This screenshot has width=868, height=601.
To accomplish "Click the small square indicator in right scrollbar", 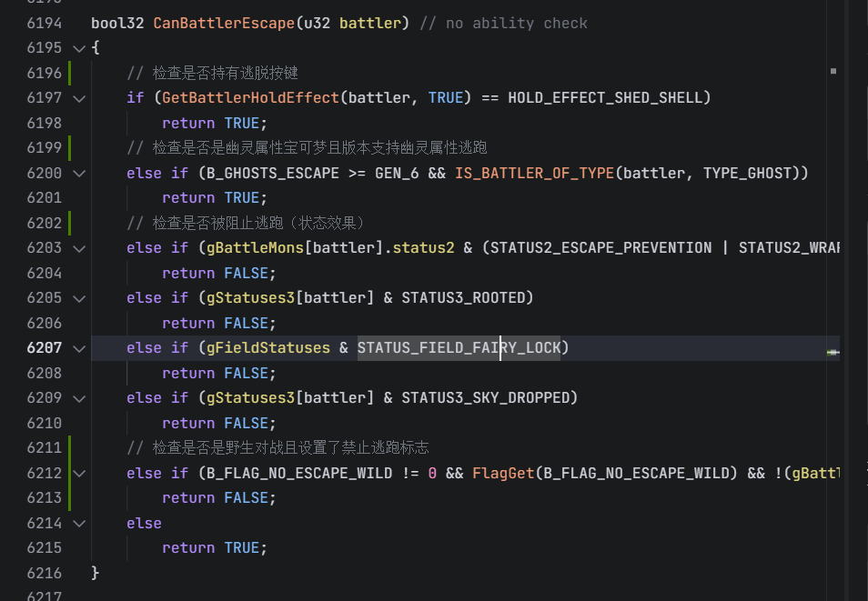I will [833, 70].
